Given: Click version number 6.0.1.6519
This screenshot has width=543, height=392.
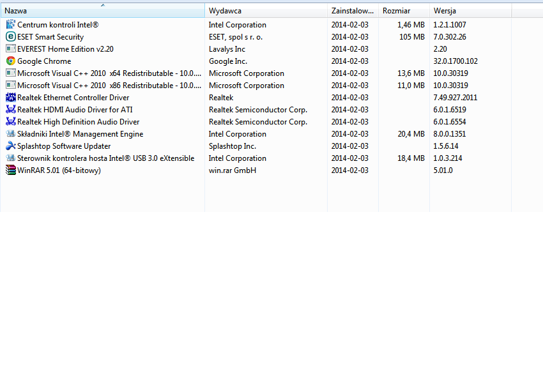Looking at the screenshot, I should click(x=450, y=110).
